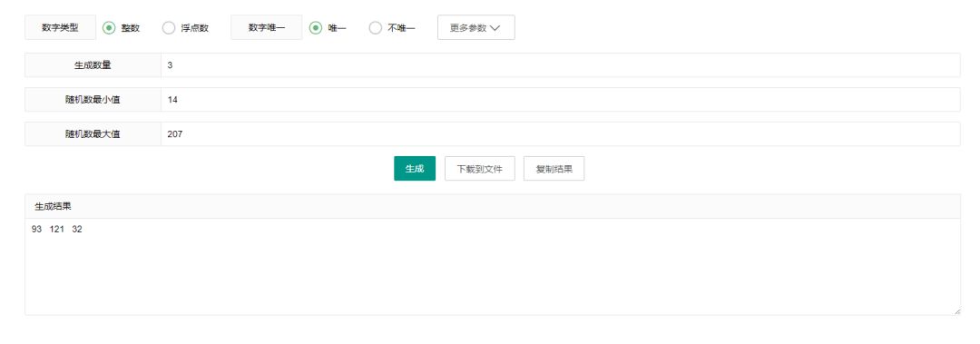Click the 生成数量 label
The height and width of the screenshot is (344, 980).
tap(93, 65)
